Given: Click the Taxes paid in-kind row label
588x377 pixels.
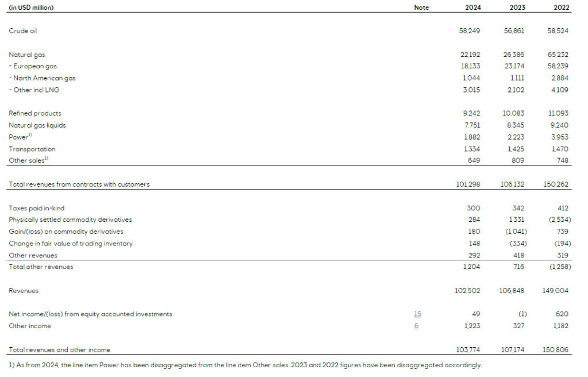Looking at the screenshot, I should [37, 208].
